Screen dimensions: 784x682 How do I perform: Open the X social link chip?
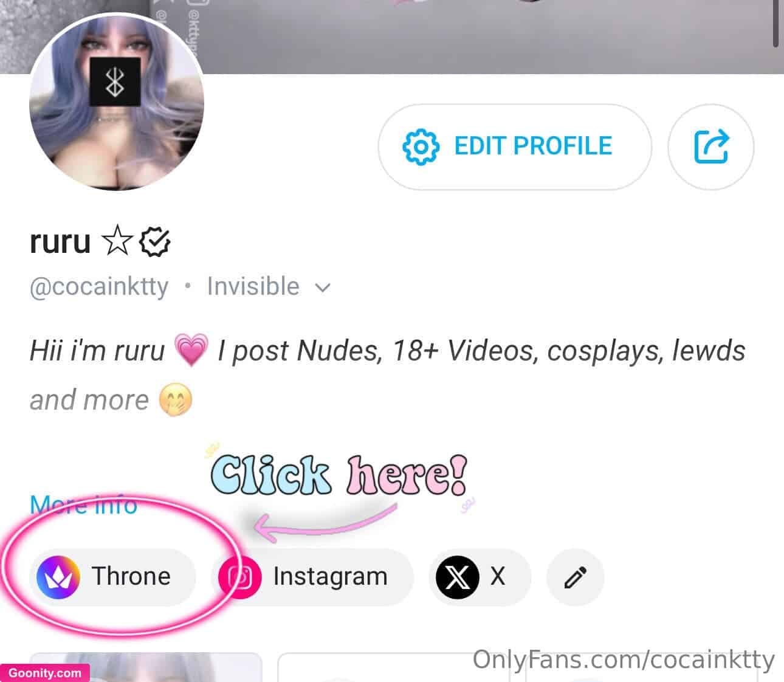[x=480, y=577]
